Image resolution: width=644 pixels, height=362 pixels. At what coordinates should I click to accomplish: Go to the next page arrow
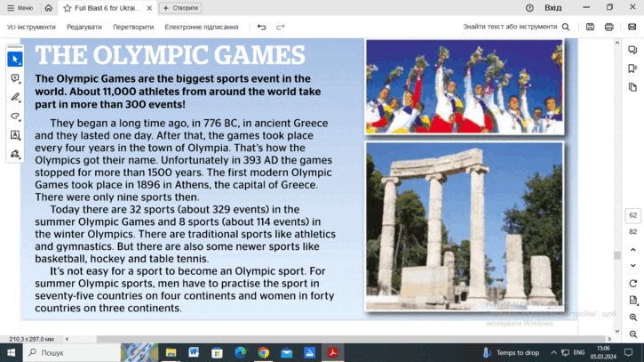click(x=633, y=266)
